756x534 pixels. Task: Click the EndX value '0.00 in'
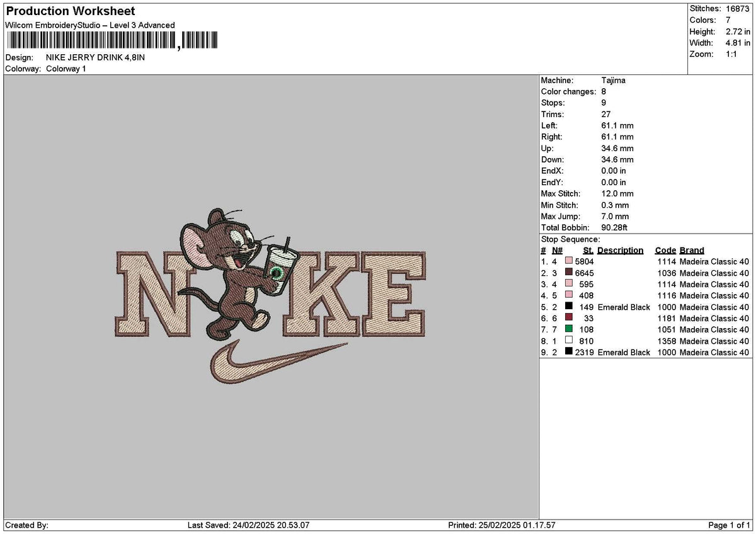[614, 171]
